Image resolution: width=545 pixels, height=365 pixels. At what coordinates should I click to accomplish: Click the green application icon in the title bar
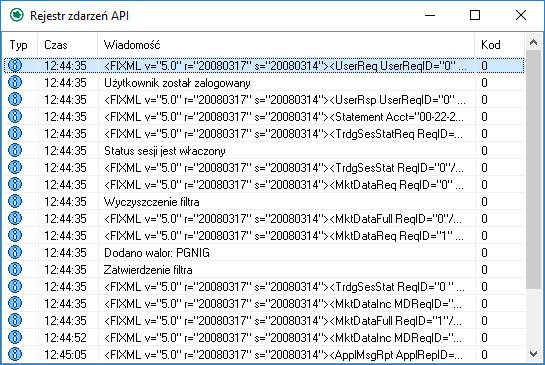16,15
